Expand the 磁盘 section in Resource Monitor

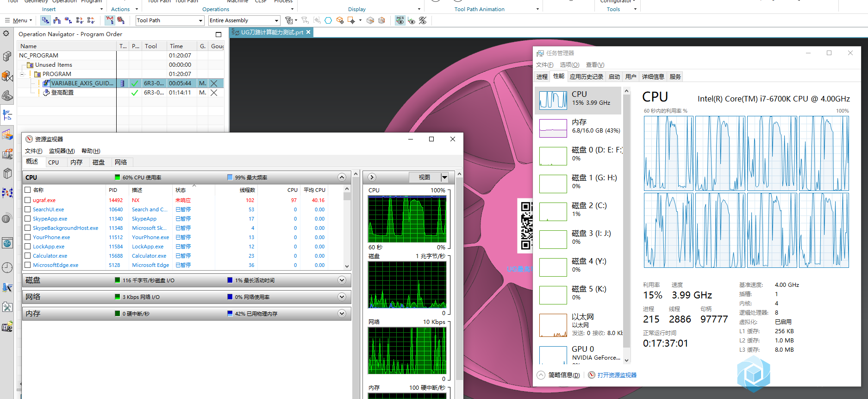(x=342, y=280)
